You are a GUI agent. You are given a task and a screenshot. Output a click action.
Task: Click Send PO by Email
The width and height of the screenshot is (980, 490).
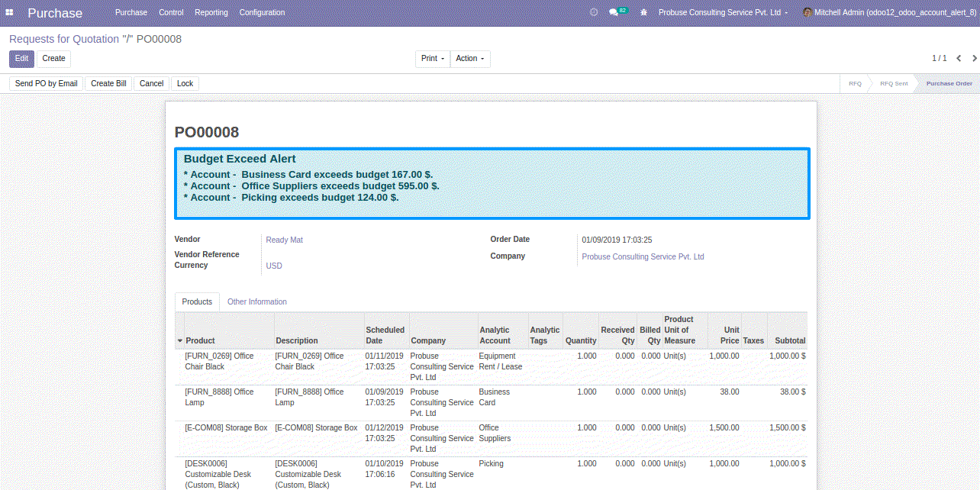pos(46,83)
